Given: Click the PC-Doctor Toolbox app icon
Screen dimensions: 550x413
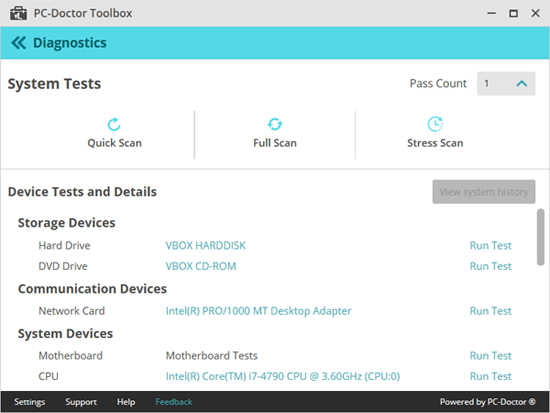Looking at the screenshot, I should point(18,13).
